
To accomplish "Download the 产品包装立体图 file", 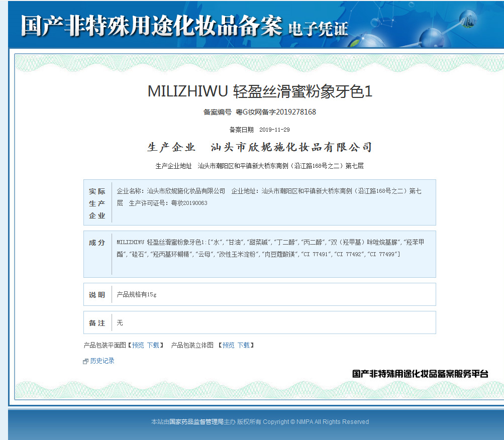I will click(x=243, y=345).
